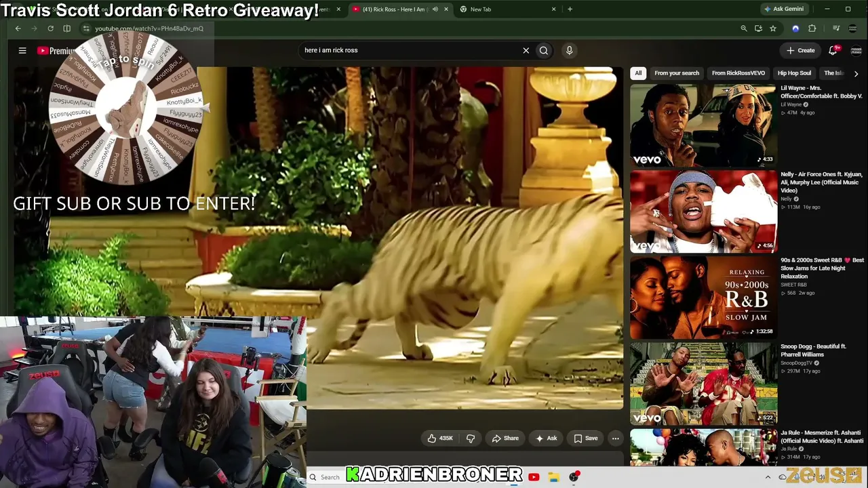Screen dimensions: 868x488
Task: Open the install app icon in the address bar
Action: [x=758, y=28]
